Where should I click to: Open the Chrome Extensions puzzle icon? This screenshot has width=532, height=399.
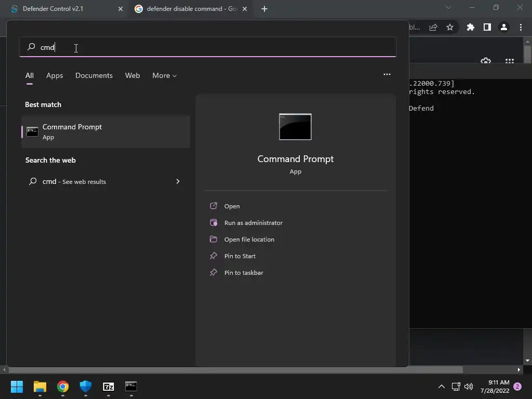(x=471, y=27)
